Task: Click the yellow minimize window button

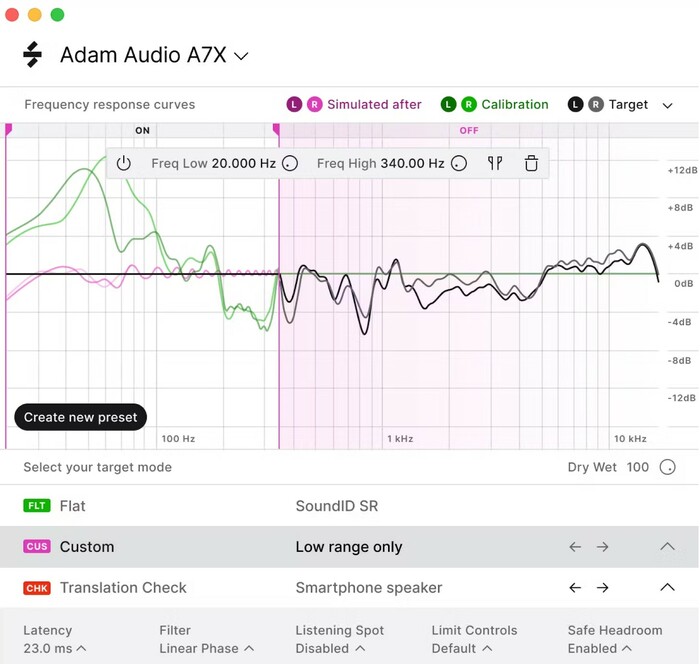Action: point(35,15)
